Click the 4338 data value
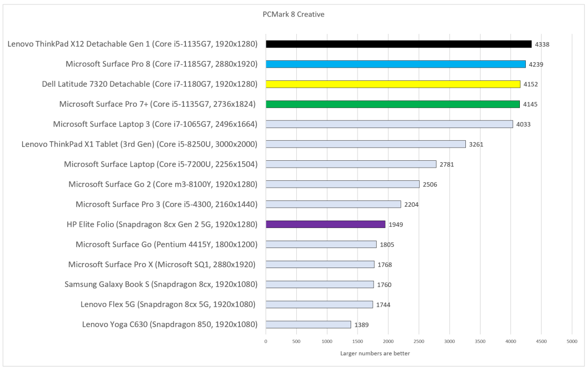 (542, 44)
